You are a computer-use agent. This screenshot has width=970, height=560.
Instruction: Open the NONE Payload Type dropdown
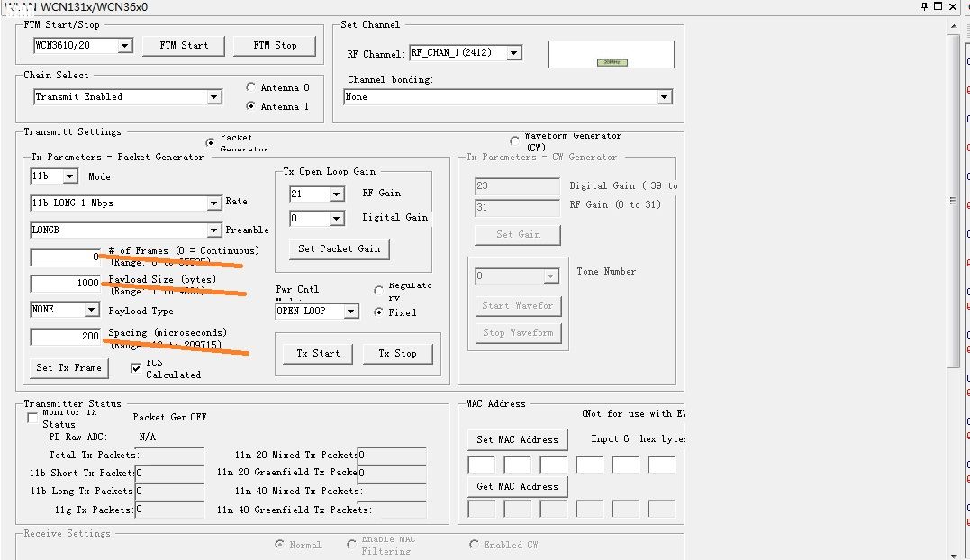click(x=92, y=309)
